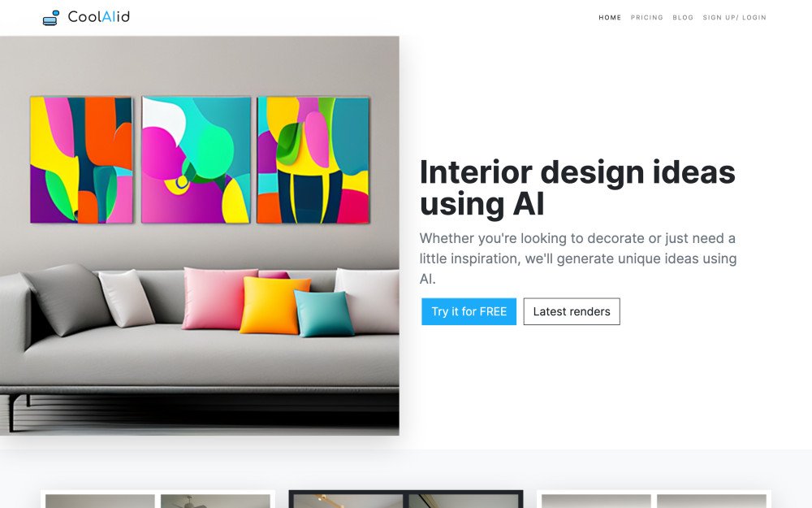This screenshot has height=508, width=812.
Task: Click the Try it for FREE button
Action: (x=469, y=311)
